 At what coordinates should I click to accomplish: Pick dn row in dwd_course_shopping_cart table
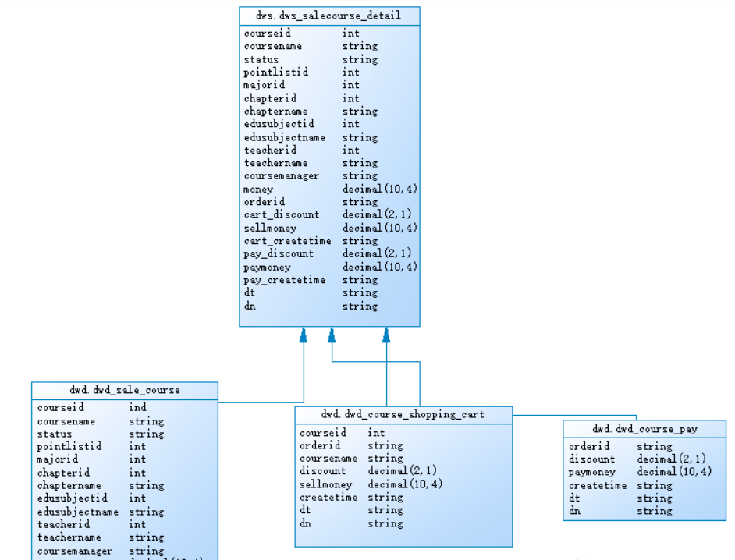coord(403,523)
